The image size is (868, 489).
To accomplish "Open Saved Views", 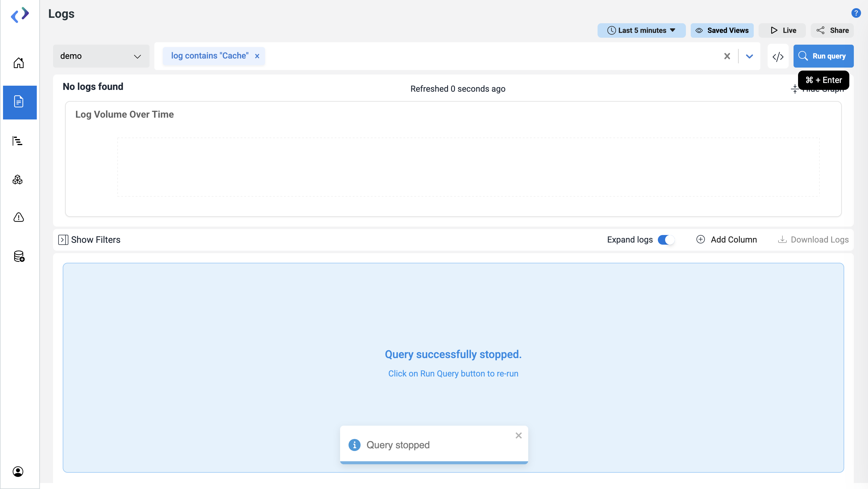I will pyautogui.click(x=722, y=30).
